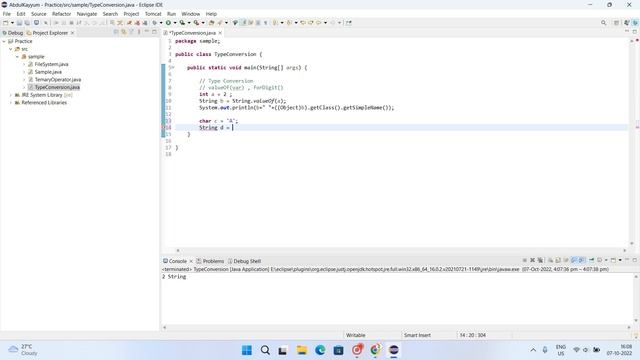
Task: Click the toolbar Search flashlight icon
Action: [220, 23]
